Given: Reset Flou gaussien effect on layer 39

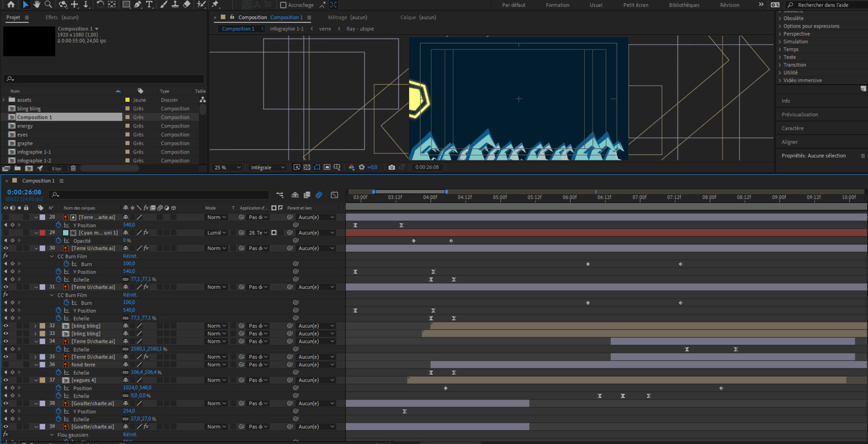Looking at the screenshot, I should click(130, 435).
